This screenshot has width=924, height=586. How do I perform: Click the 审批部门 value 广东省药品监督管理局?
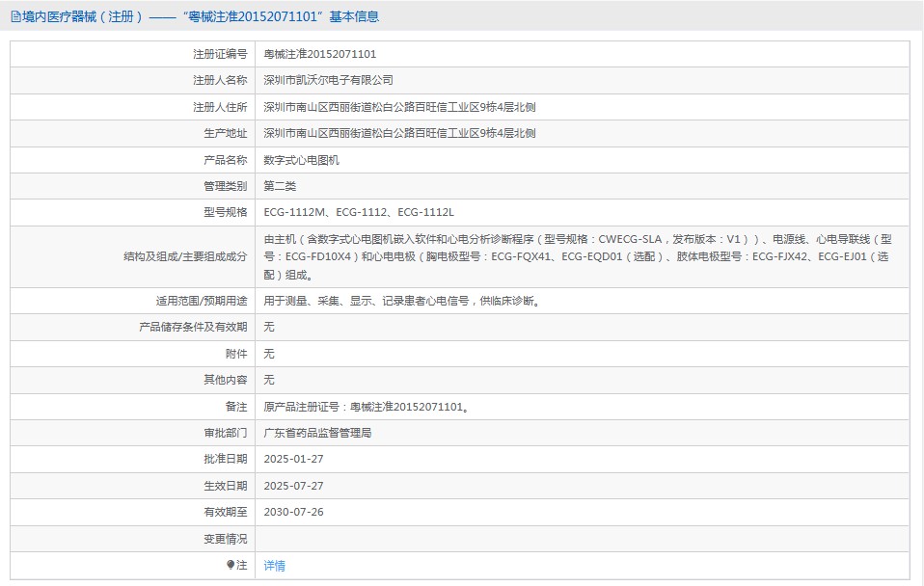[x=328, y=433]
